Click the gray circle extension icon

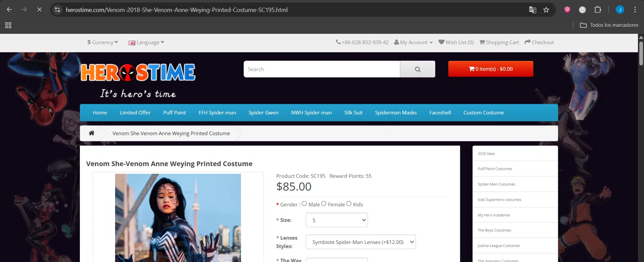[582, 9]
